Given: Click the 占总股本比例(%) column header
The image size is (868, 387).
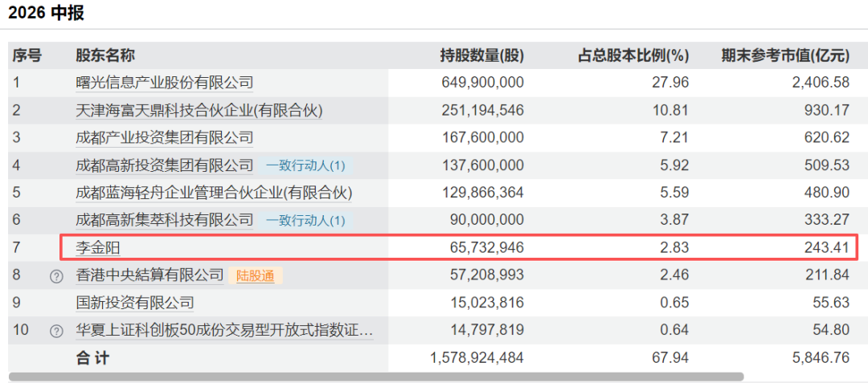Looking at the screenshot, I should (633, 55).
